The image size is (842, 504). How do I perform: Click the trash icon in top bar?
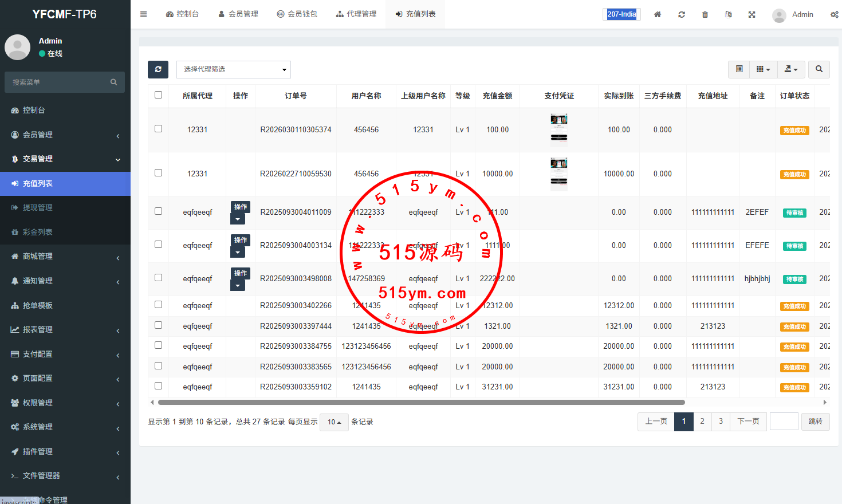point(705,14)
